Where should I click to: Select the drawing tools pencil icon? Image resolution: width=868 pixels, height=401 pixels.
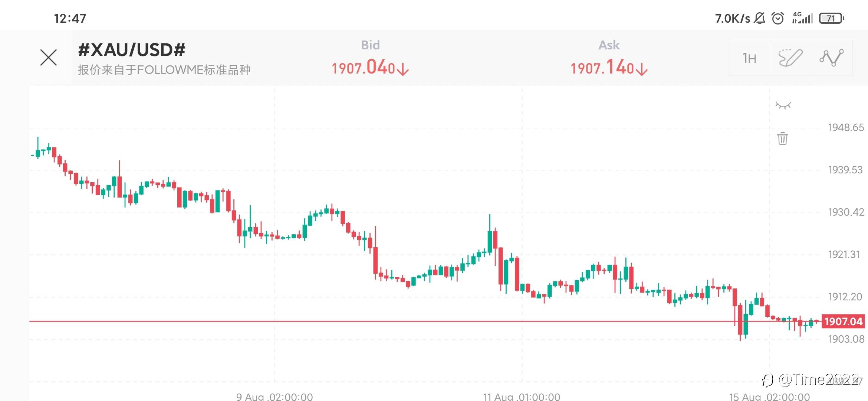pos(790,58)
